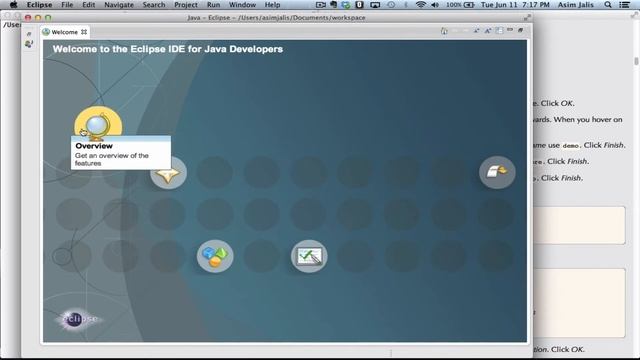Open the Help menu
This screenshot has height=360, width=640.
[272, 5]
